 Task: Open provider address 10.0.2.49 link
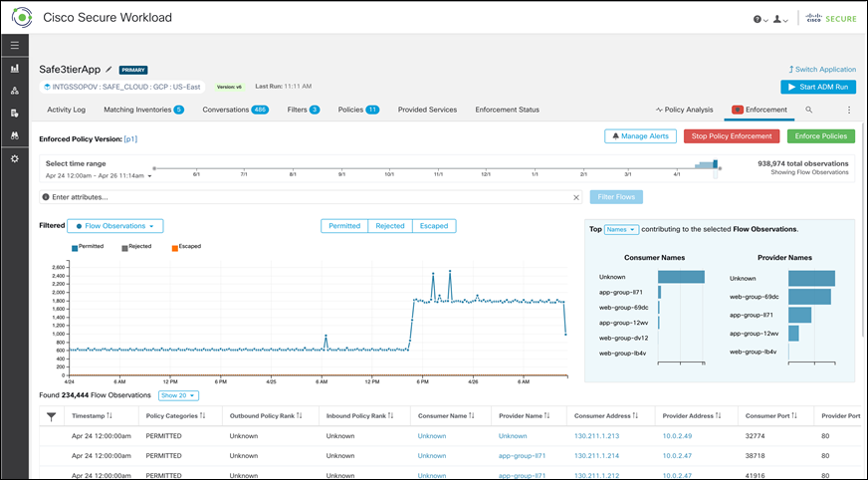pyautogui.click(x=677, y=436)
